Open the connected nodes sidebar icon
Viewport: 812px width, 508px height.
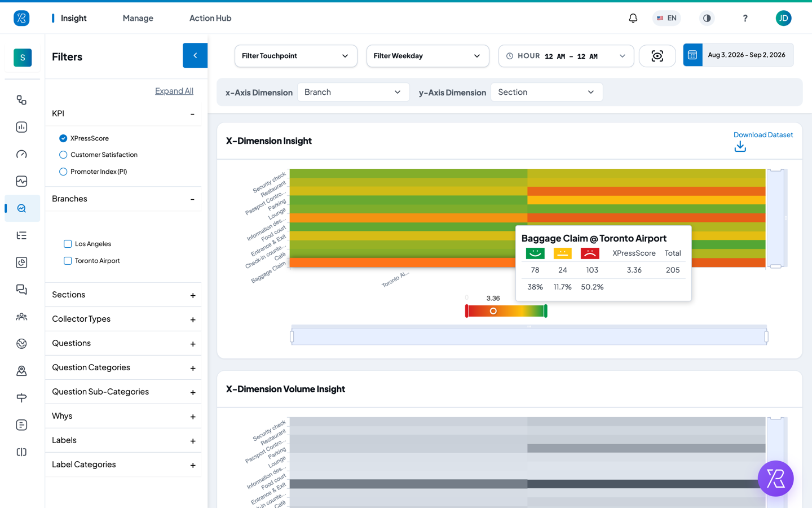point(21,100)
